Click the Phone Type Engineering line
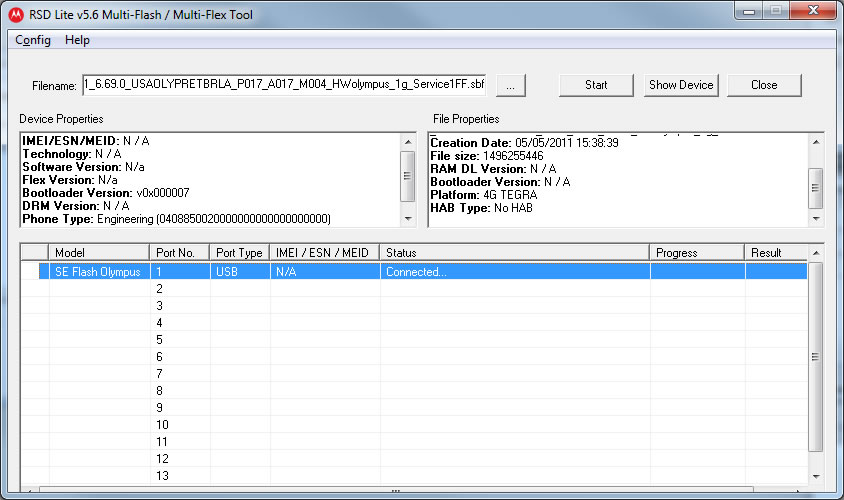Viewport: 844px width, 500px height. 177,219
